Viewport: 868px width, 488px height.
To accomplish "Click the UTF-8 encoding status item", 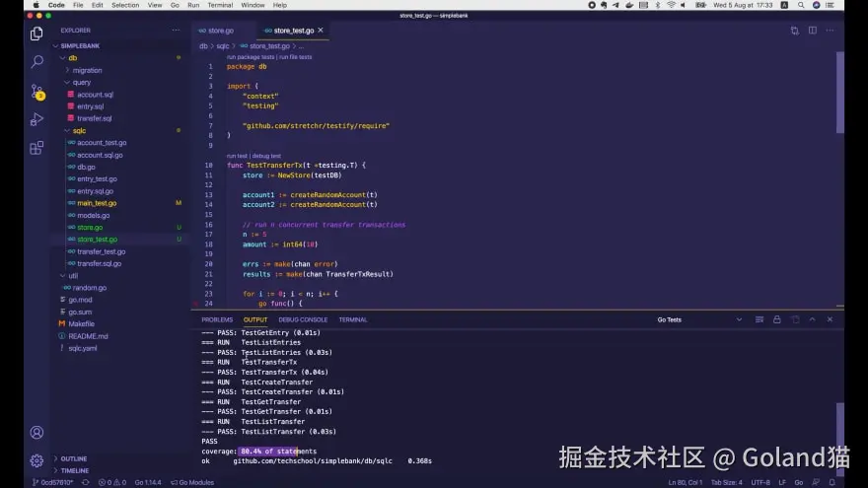I will [x=760, y=482].
